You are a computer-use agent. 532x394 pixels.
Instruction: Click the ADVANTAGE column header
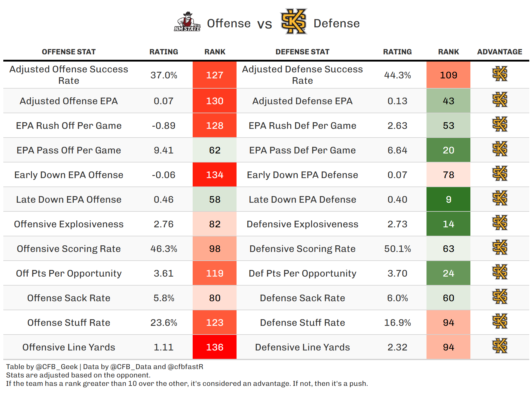(500, 52)
